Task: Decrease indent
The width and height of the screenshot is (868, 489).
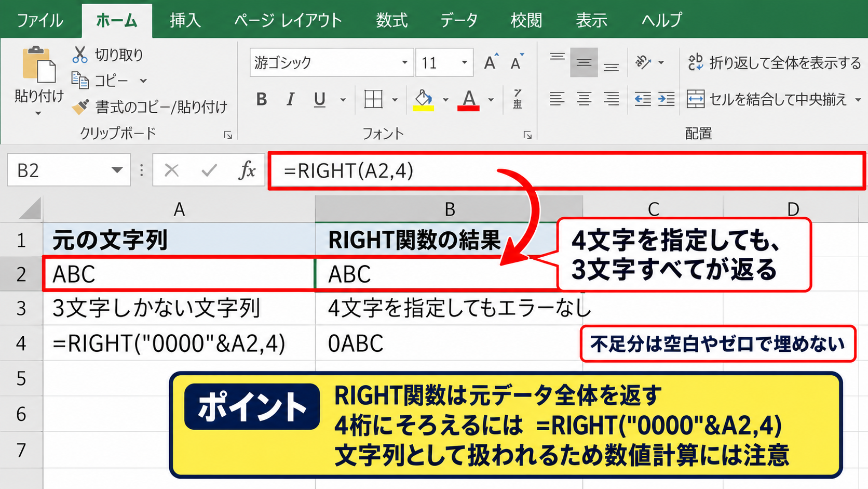Action: click(x=643, y=99)
